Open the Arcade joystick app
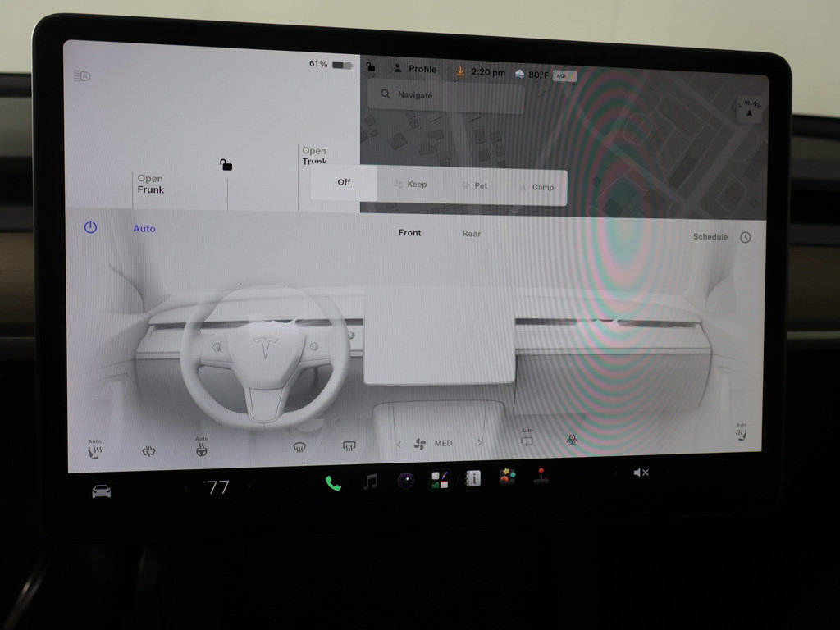840x630 pixels. (541, 475)
